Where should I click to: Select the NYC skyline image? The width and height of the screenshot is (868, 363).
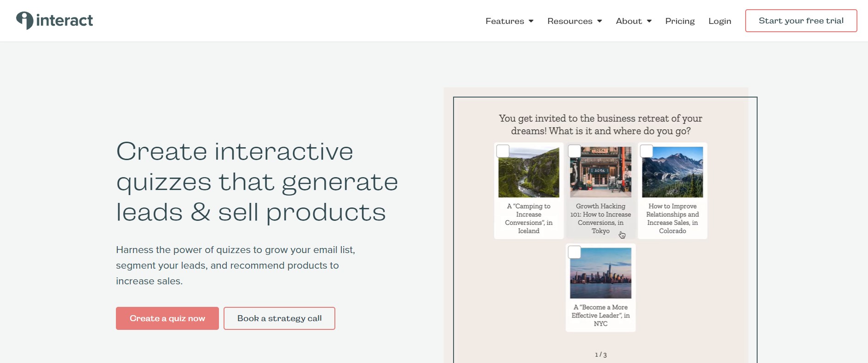(601, 273)
